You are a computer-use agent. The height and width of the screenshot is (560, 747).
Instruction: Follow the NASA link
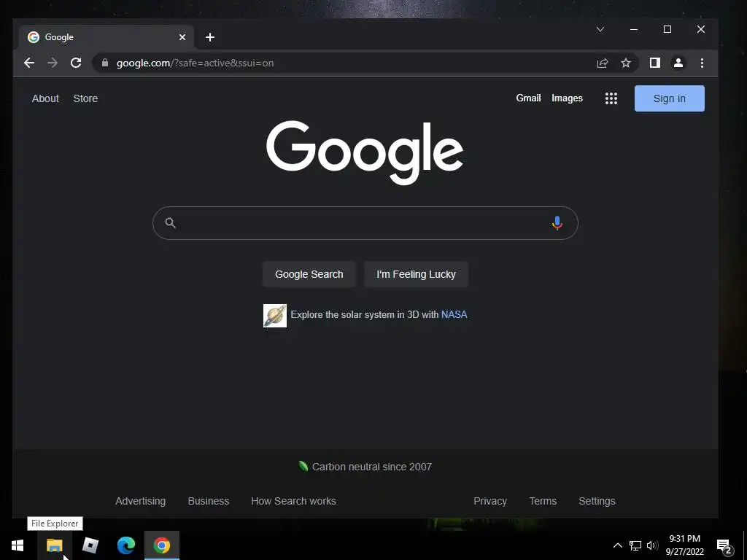(454, 315)
